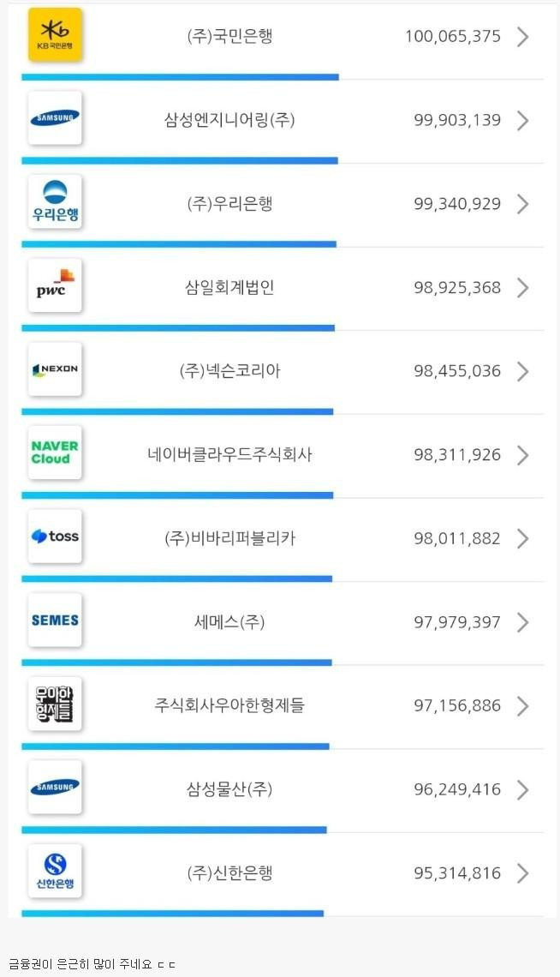Expand the 삼성물산(주) row chevron
The image size is (560, 977).
[523, 790]
